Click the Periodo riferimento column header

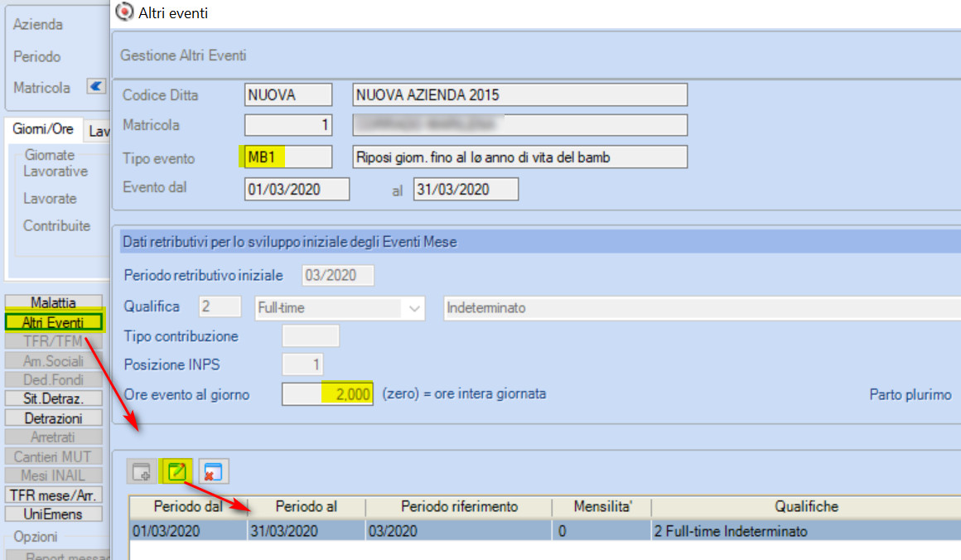pos(459,507)
